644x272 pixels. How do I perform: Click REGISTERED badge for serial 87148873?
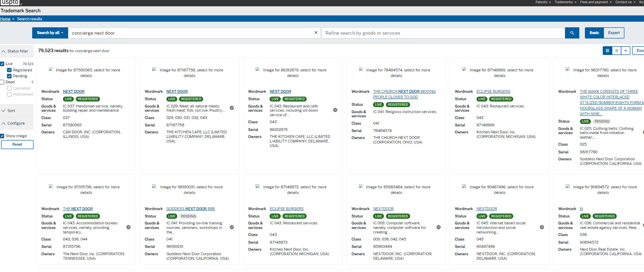[x=294, y=216]
